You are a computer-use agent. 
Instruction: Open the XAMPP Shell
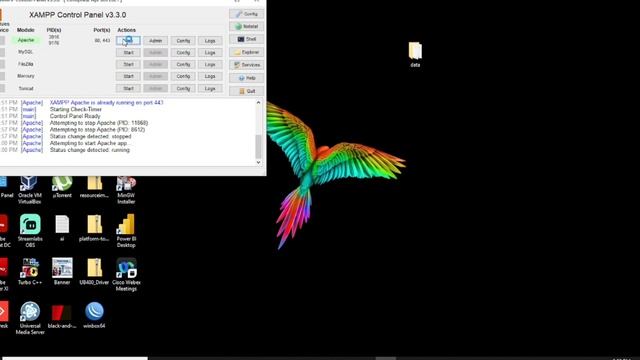(x=247, y=39)
